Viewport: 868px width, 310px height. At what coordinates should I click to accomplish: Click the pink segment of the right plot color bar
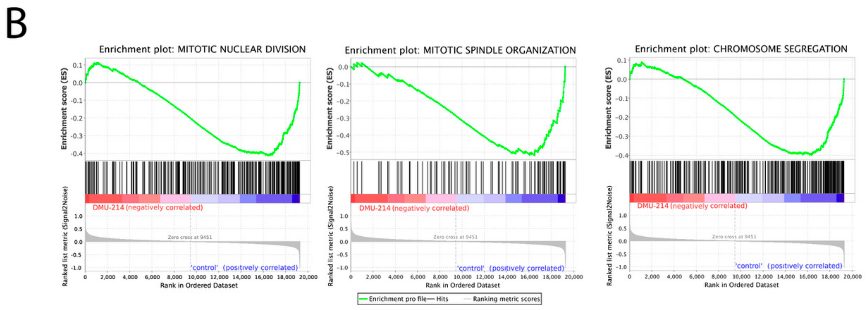pyautogui.click(x=719, y=198)
